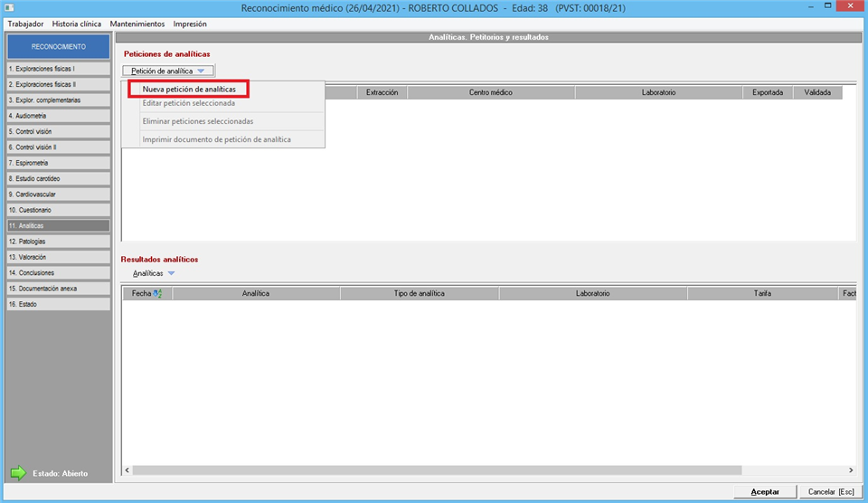Open the Mantenimientos menu
The width and height of the screenshot is (868, 503).
point(137,24)
